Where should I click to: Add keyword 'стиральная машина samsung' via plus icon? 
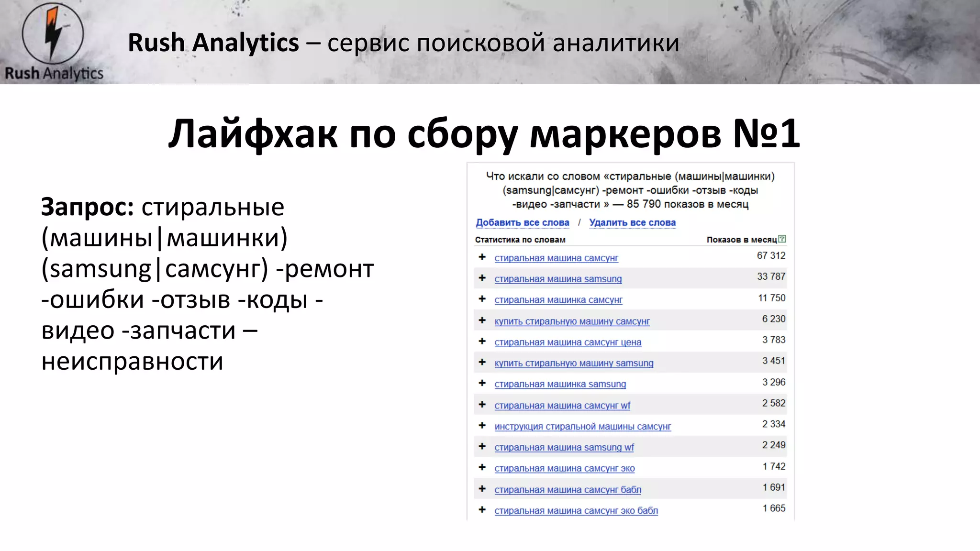click(x=482, y=278)
